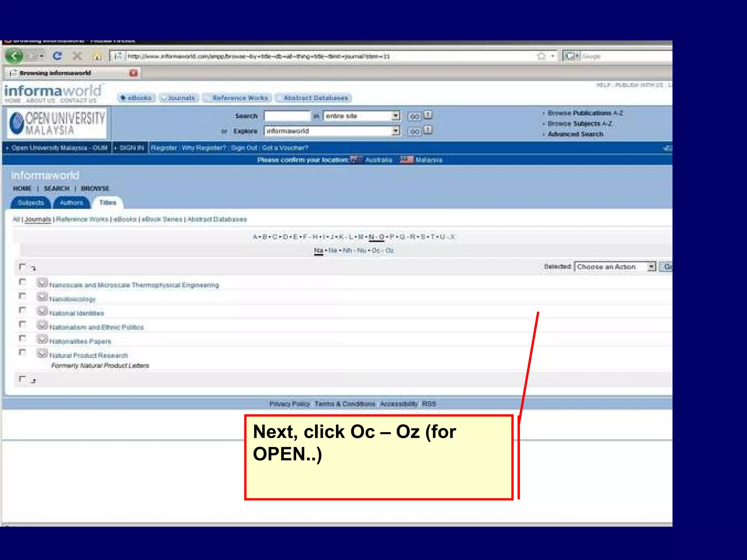The height and width of the screenshot is (560, 747).
Task: Switch to the Subjects tab
Action: click(x=31, y=203)
